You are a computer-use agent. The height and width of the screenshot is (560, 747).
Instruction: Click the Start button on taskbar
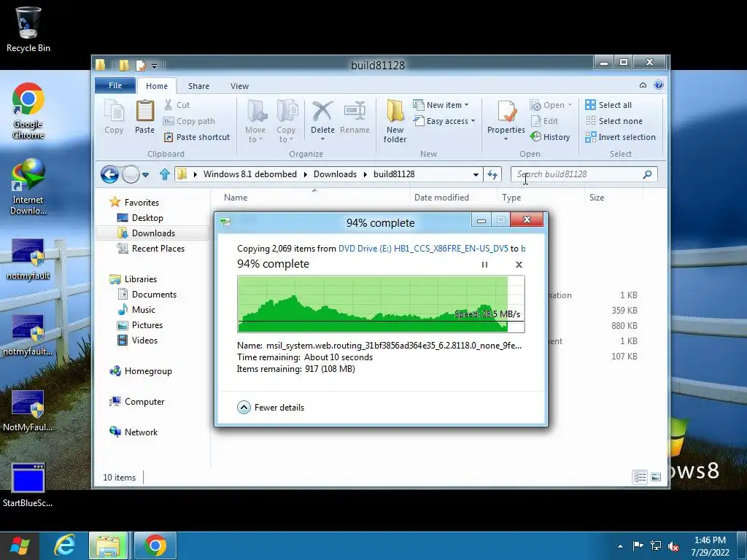pos(20,545)
